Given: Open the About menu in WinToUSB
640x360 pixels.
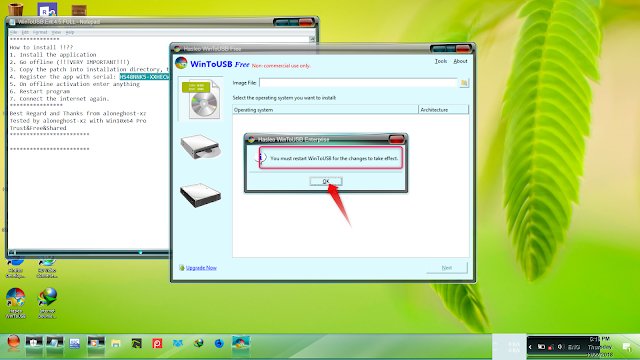Looking at the screenshot, I should pos(460,61).
